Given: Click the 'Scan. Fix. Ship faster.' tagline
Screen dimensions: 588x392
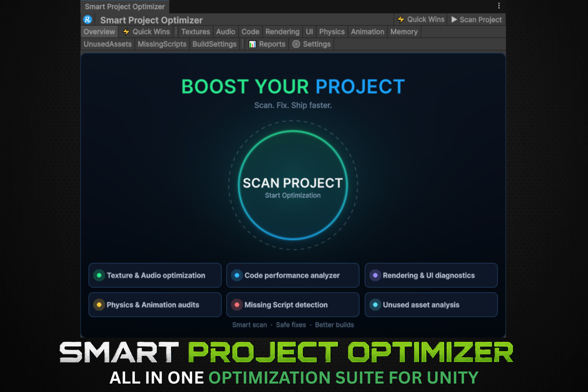Looking at the screenshot, I should 293,105.
